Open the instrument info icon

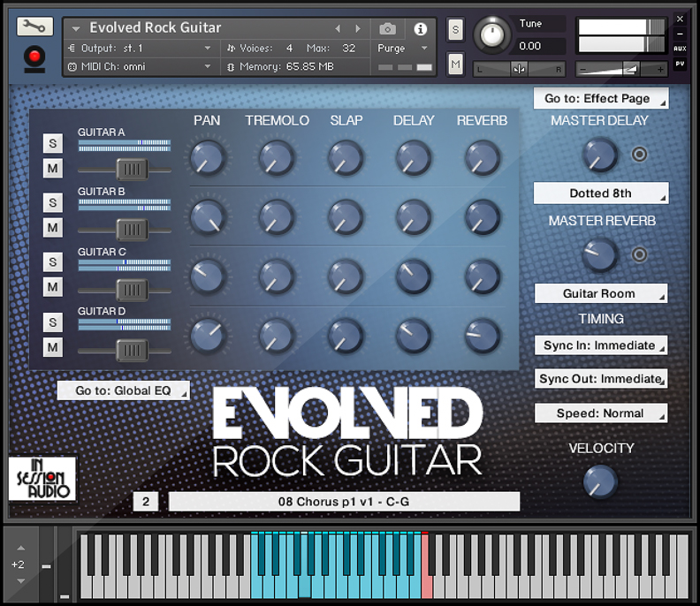click(x=420, y=29)
